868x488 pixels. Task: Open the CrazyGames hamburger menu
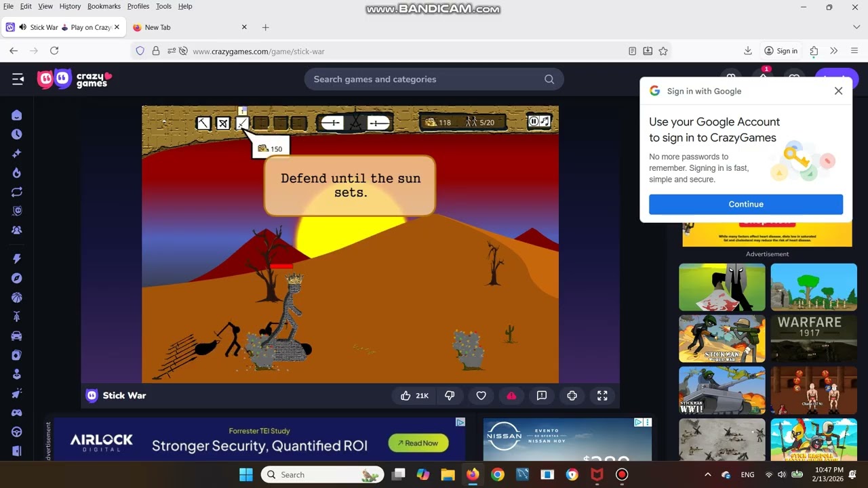pyautogui.click(x=18, y=79)
